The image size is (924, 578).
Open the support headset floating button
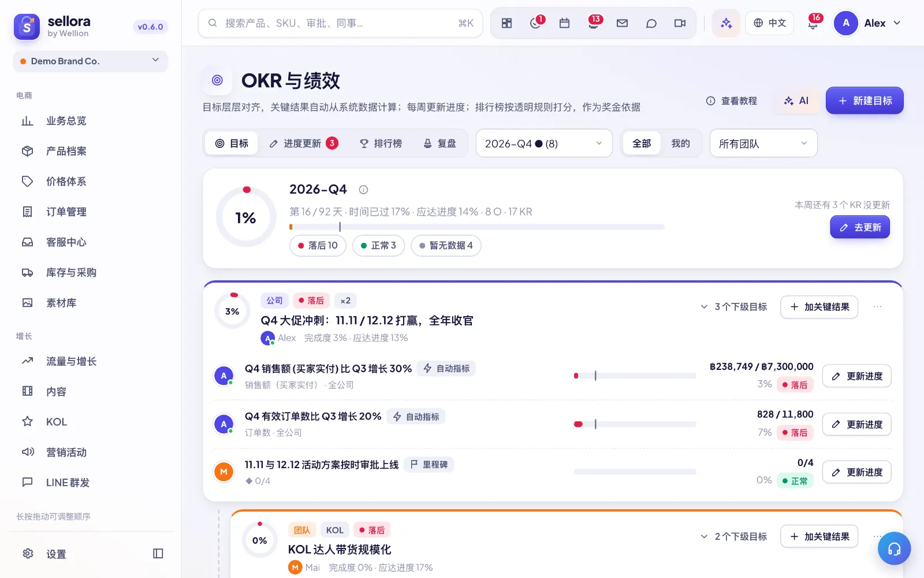tap(894, 549)
